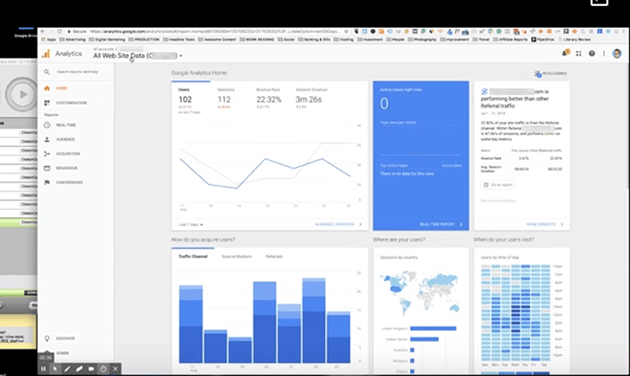This screenshot has height=376, width=630.
Task: Select the Source/Medium tab
Action: click(x=237, y=256)
